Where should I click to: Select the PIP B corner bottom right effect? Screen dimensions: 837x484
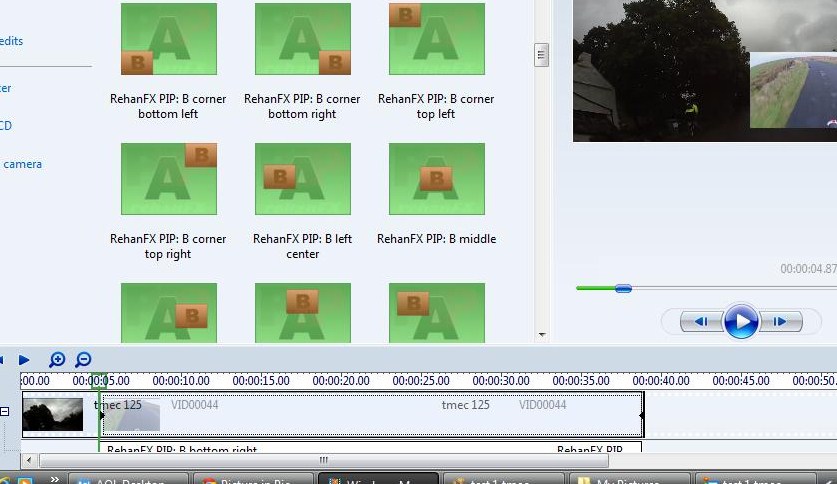(302, 40)
